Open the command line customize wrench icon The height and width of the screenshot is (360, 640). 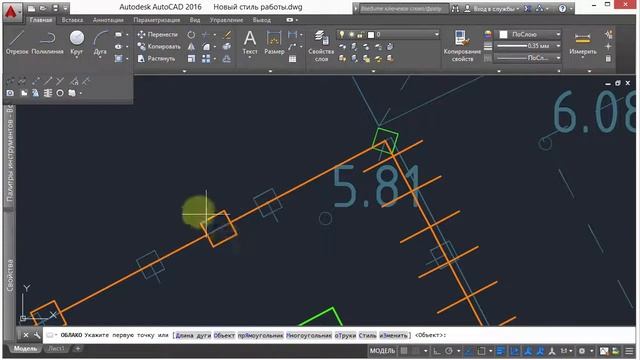click(37, 335)
